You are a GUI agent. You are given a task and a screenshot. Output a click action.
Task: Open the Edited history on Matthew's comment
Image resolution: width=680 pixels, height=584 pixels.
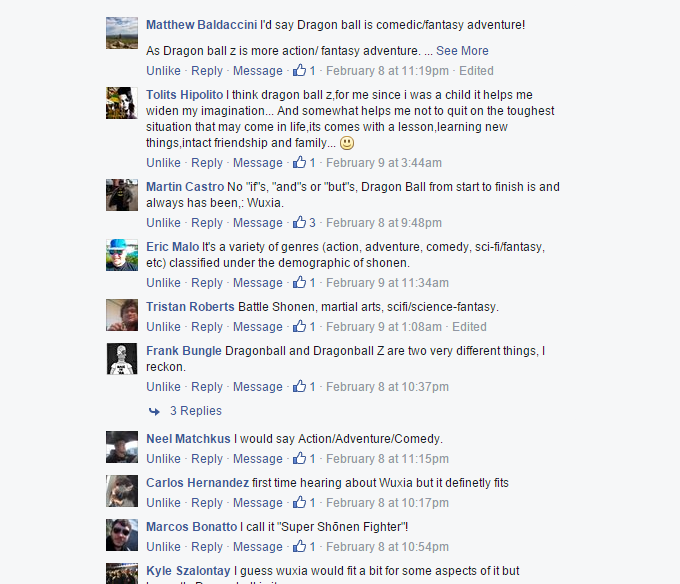tap(476, 71)
